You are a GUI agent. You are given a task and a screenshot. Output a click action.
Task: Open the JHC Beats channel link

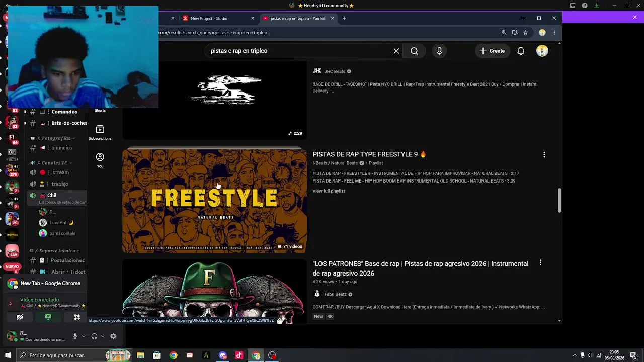[x=335, y=71]
